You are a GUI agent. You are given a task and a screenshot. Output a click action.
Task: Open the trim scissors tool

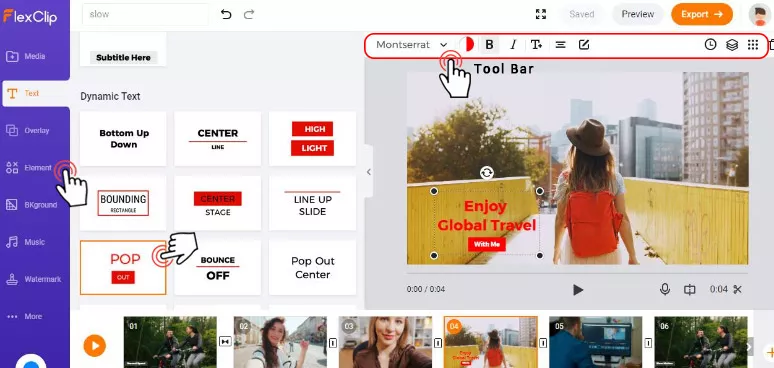tap(737, 290)
